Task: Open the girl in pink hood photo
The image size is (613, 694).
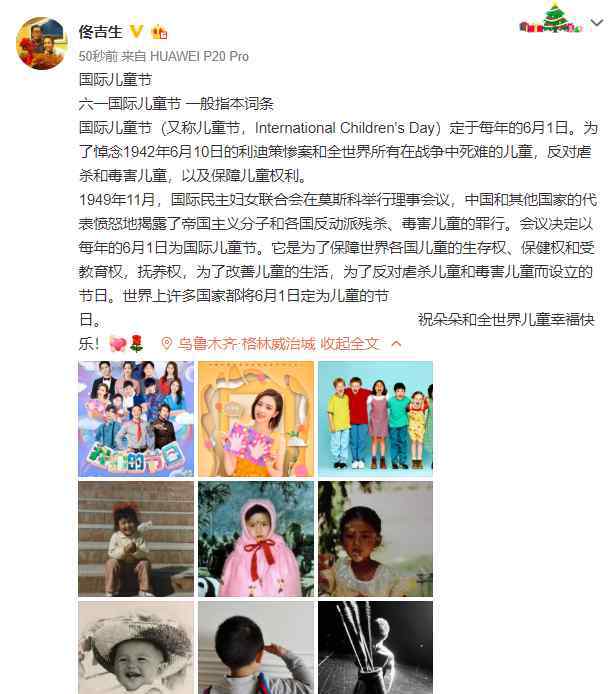Action: (256, 539)
